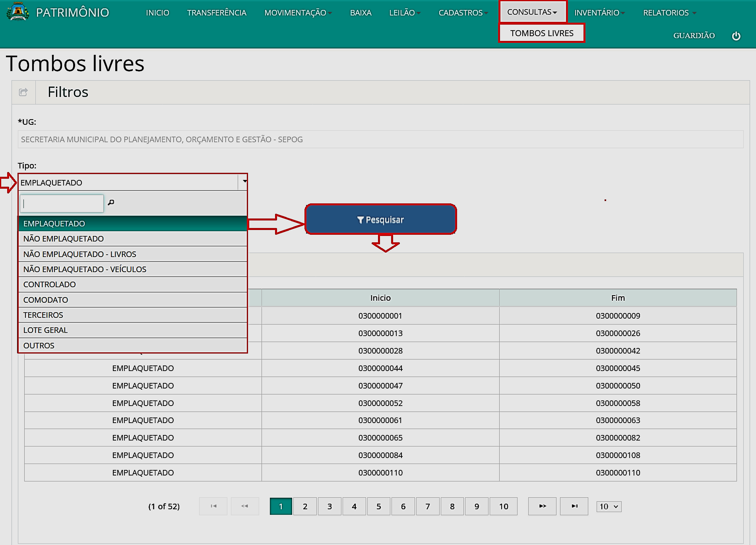Expand the Consultas menu
The height and width of the screenshot is (545, 756).
[532, 12]
